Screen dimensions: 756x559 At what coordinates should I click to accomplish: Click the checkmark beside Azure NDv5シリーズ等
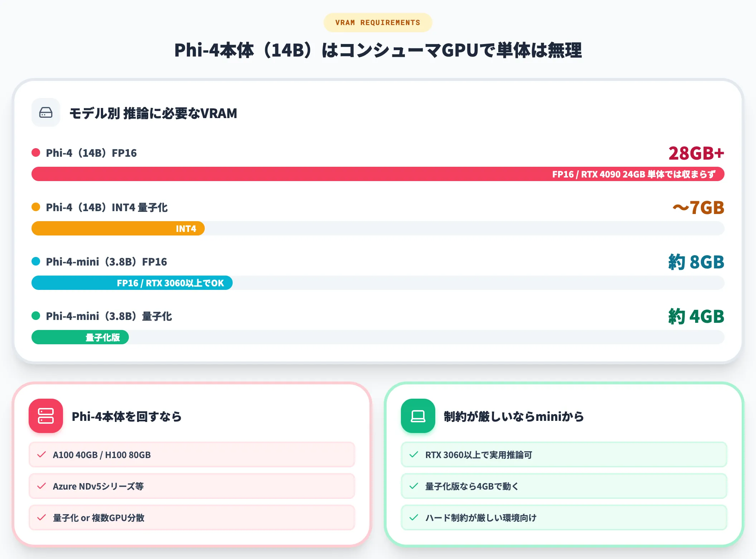pyautogui.click(x=42, y=486)
